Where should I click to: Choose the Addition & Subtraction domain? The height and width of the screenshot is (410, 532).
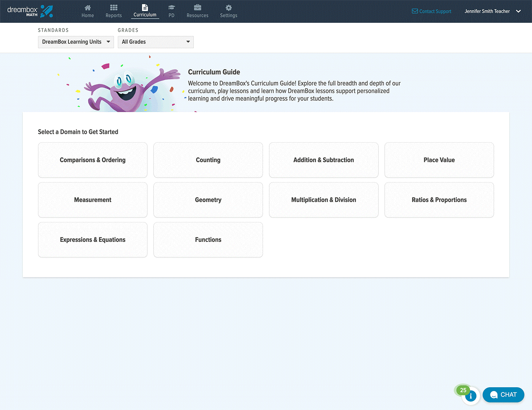[x=323, y=160]
